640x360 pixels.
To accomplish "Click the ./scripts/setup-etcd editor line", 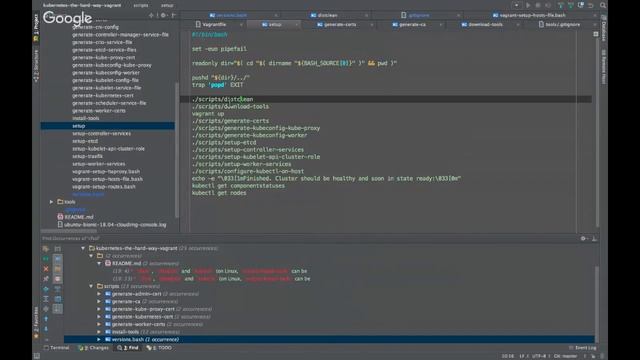I will pos(224,142).
